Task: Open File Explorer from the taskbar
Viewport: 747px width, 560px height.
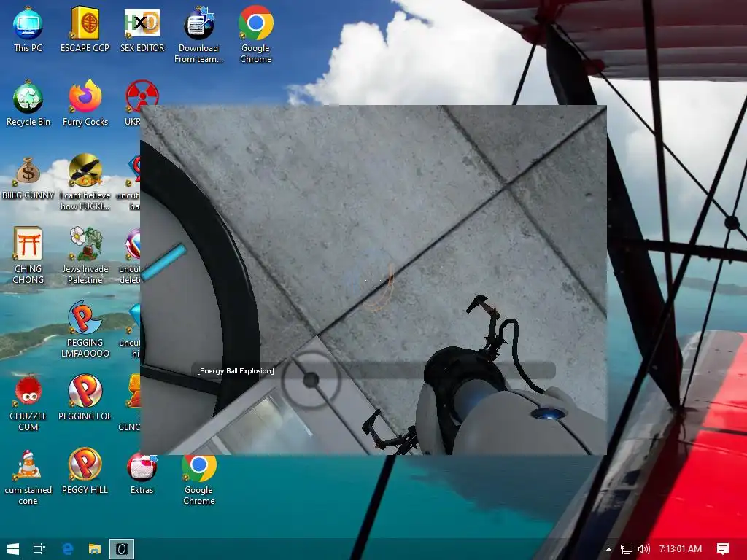Action: coord(95,549)
